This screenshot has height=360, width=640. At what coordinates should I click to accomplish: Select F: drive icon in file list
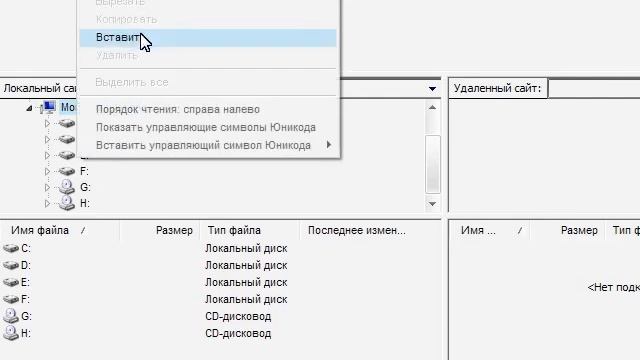coord(11,299)
